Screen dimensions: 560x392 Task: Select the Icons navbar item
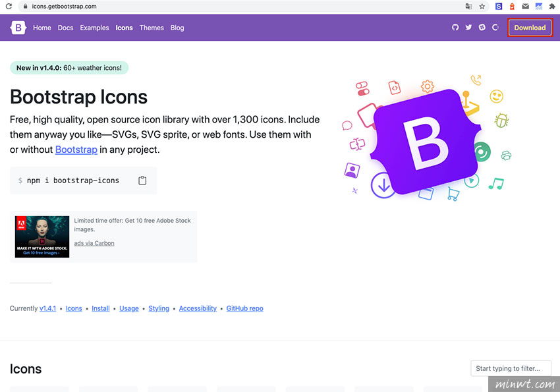[124, 28]
